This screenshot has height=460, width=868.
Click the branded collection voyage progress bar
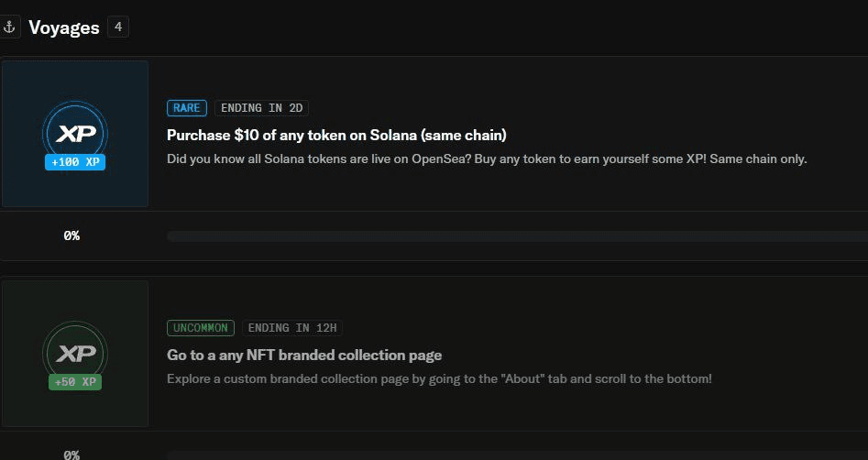pos(518,455)
